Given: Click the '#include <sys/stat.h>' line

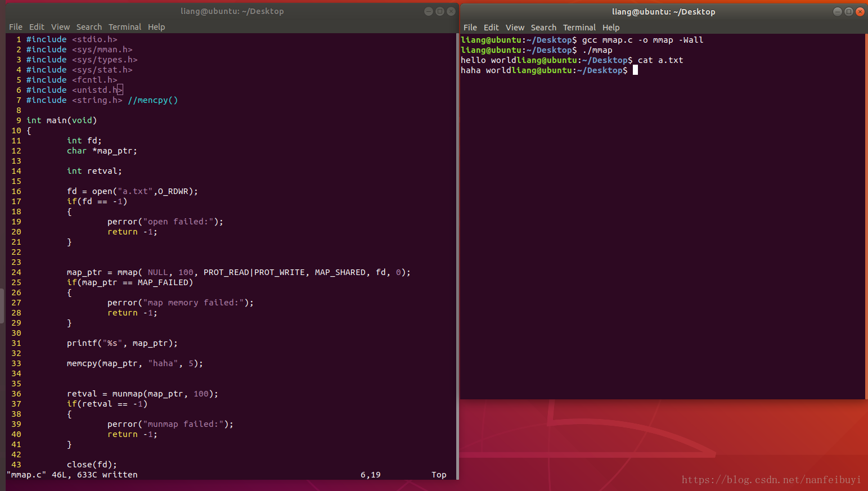Looking at the screenshot, I should coord(79,70).
